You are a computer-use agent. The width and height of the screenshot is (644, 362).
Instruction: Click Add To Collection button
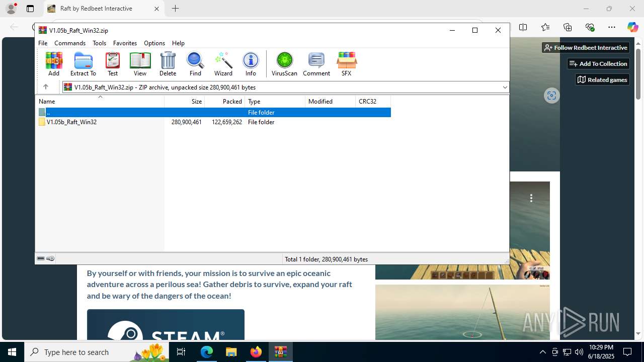click(x=598, y=63)
